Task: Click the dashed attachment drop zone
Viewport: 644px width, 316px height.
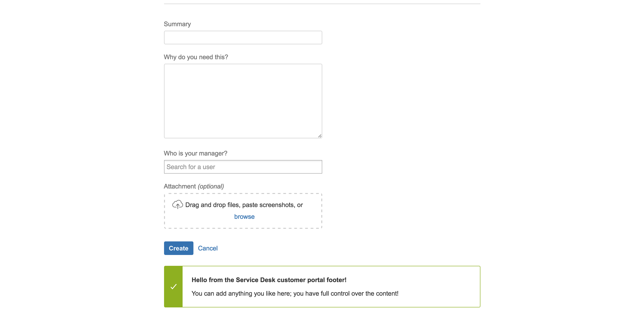Action: coord(243,211)
